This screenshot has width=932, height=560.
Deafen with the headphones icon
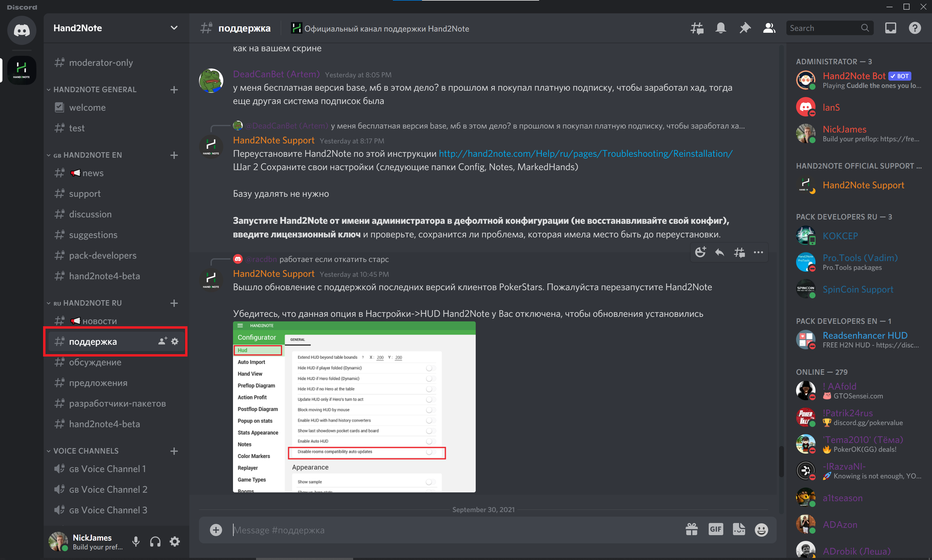click(x=155, y=542)
